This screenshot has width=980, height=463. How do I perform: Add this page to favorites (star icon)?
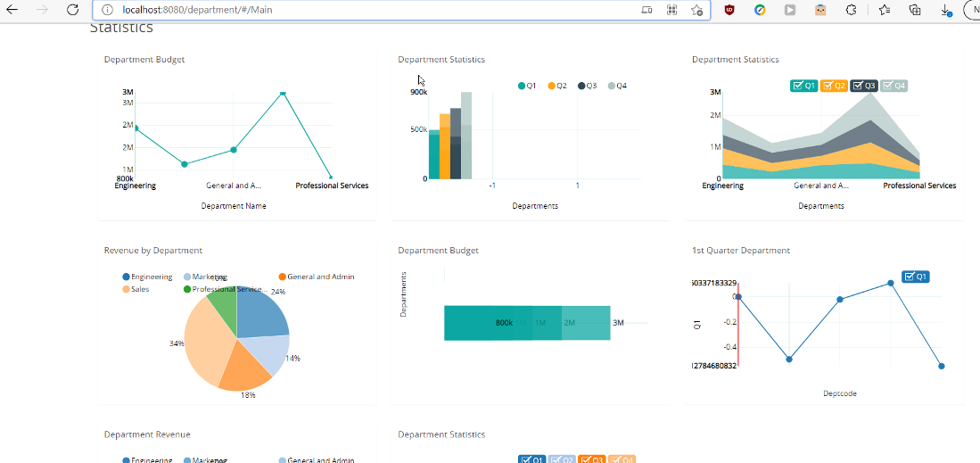point(696,10)
